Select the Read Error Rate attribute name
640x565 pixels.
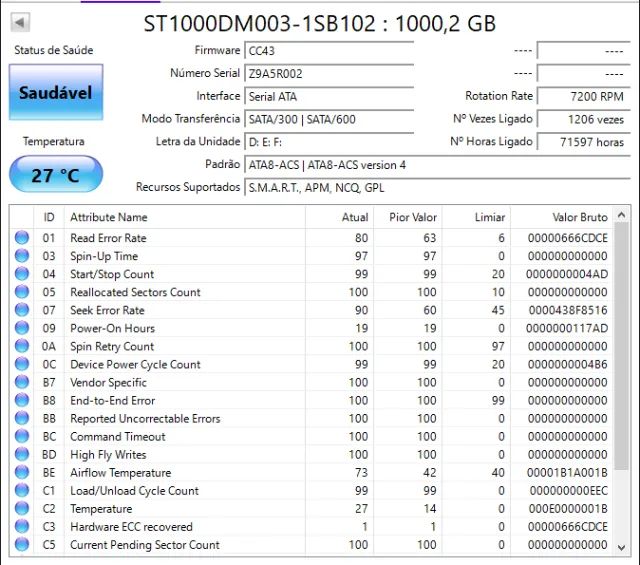click(x=108, y=238)
